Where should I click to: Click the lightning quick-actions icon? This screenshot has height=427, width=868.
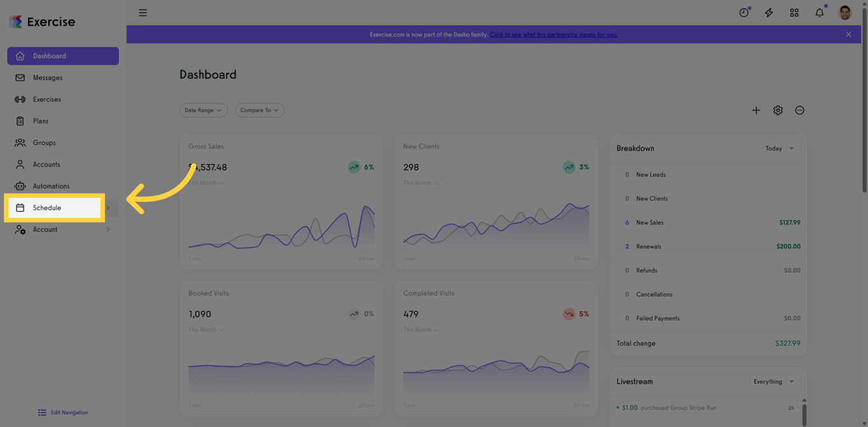[x=769, y=12]
